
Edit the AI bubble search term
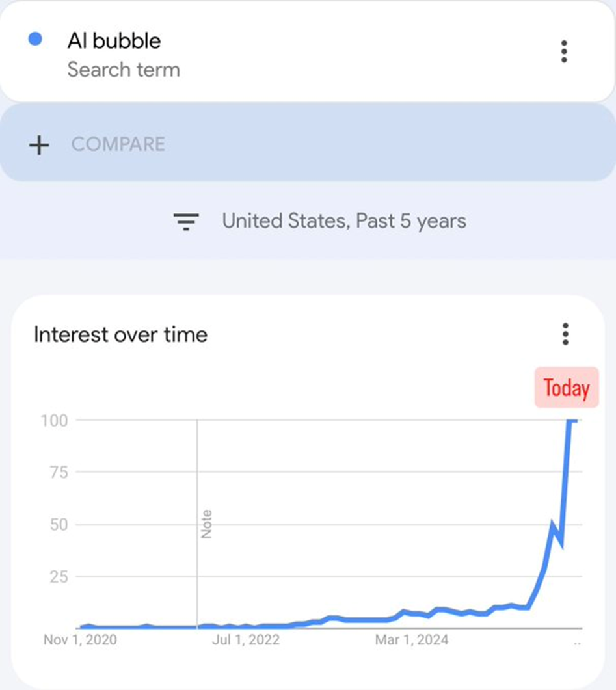pyautogui.click(x=114, y=41)
